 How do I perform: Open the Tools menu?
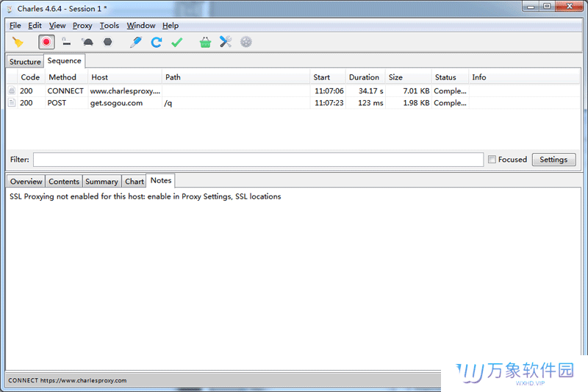(x=109, y=26)
